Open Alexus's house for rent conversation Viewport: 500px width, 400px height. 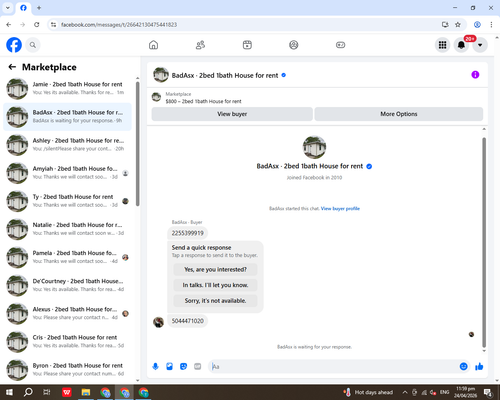pyautogui.click(x=67, y=313)
